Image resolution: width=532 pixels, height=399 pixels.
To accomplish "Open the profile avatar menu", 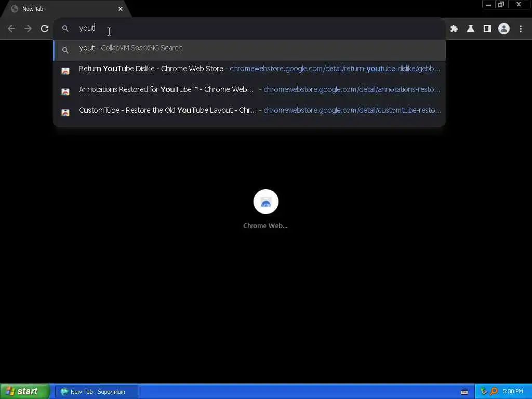I will click(x=504, y=29).
